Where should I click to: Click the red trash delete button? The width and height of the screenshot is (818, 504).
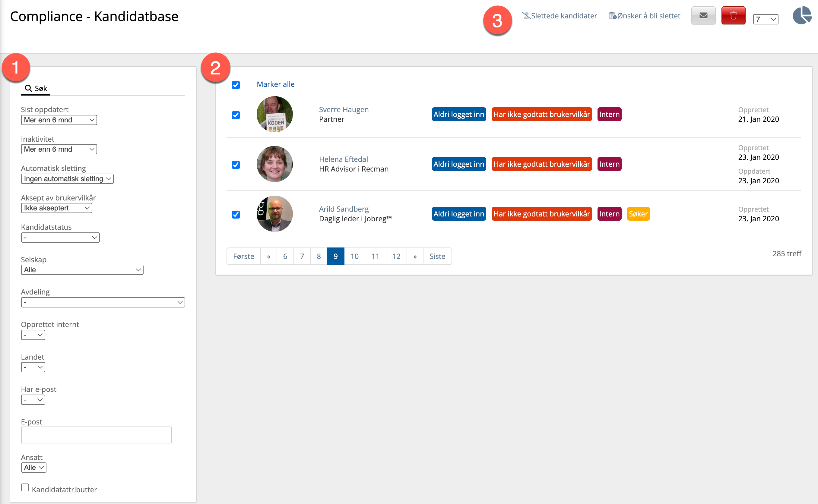[733, 16]
